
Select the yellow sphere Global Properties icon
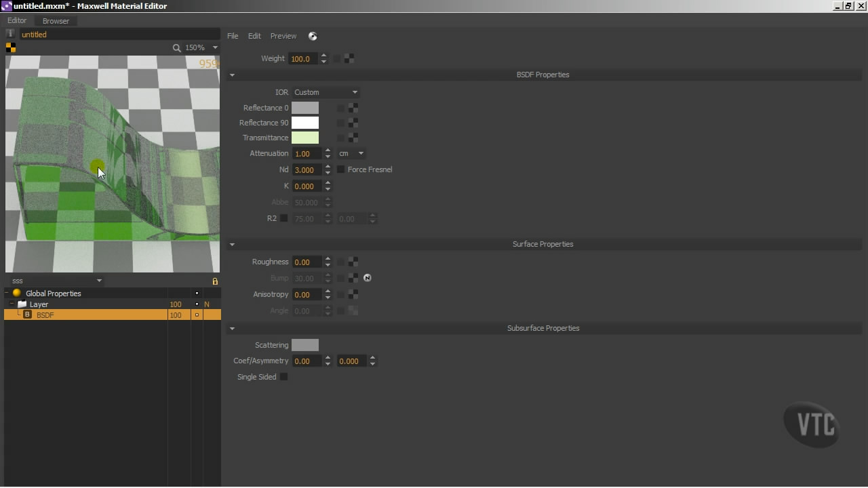tap(17, 293)
